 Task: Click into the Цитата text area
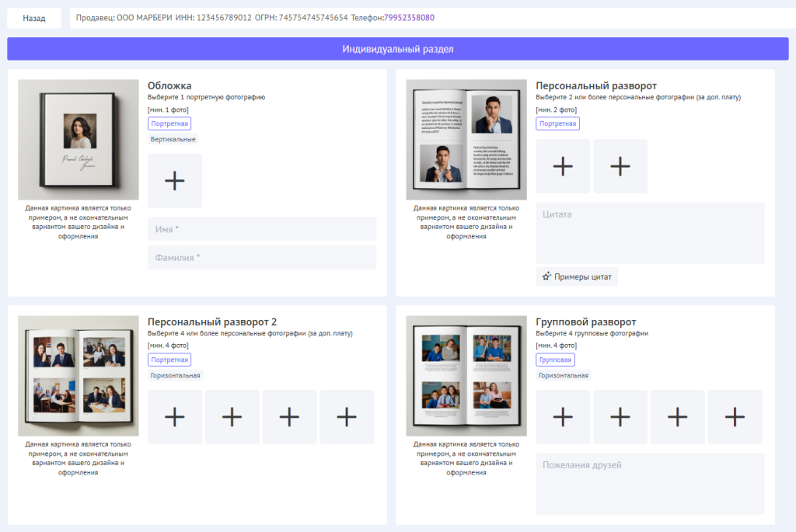tap(650, 233)
